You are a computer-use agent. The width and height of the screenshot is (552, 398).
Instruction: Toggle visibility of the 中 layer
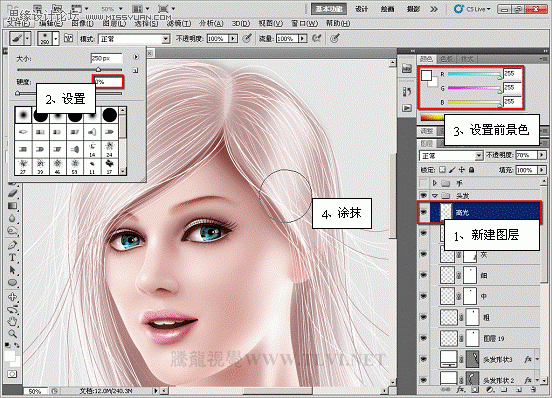[x=424, y=296]
